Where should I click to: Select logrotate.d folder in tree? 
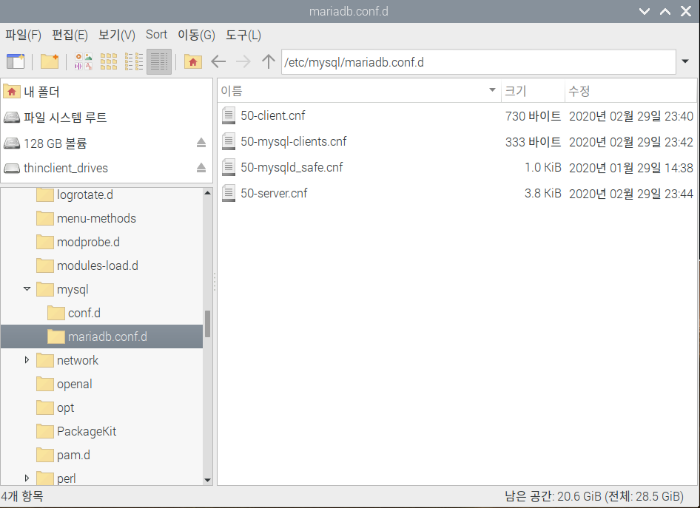[x=85, y=195]
